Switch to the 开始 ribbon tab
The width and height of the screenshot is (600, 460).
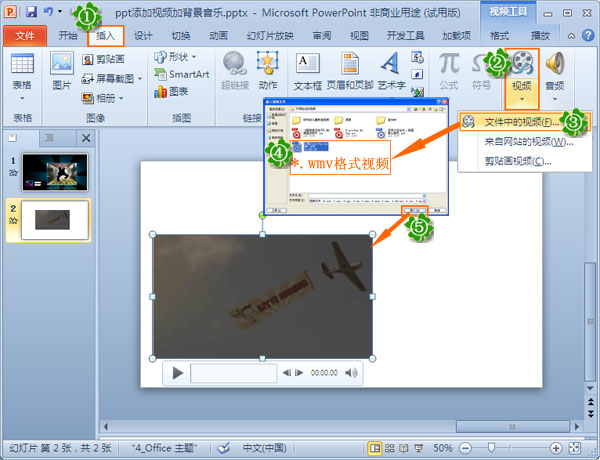68,36
